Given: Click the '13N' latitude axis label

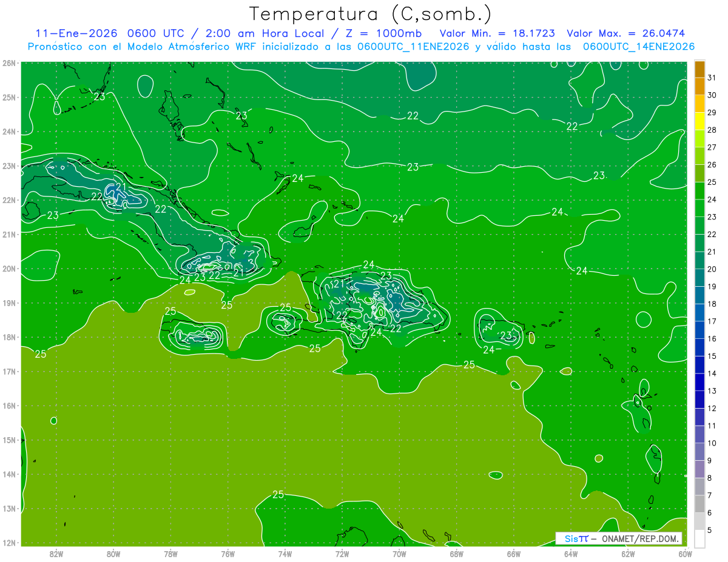Looking at the screenshot, I should click(x=9, y=508).
